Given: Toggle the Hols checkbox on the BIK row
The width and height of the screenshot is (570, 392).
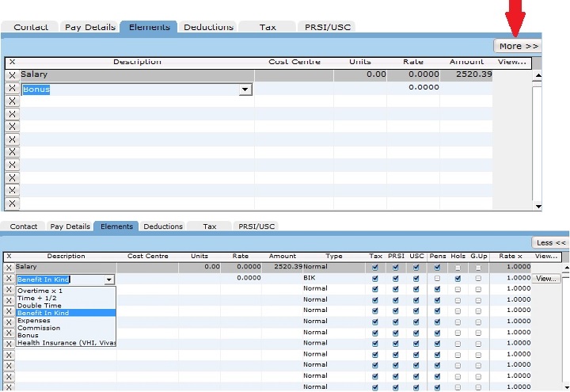Looking at the screenshot, I should click(x=458, y=279).
